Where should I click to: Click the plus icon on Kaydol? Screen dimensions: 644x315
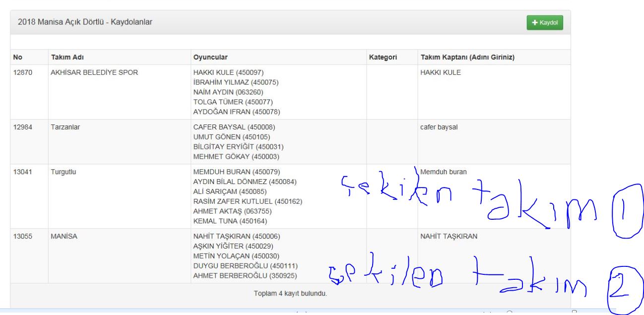534,23
